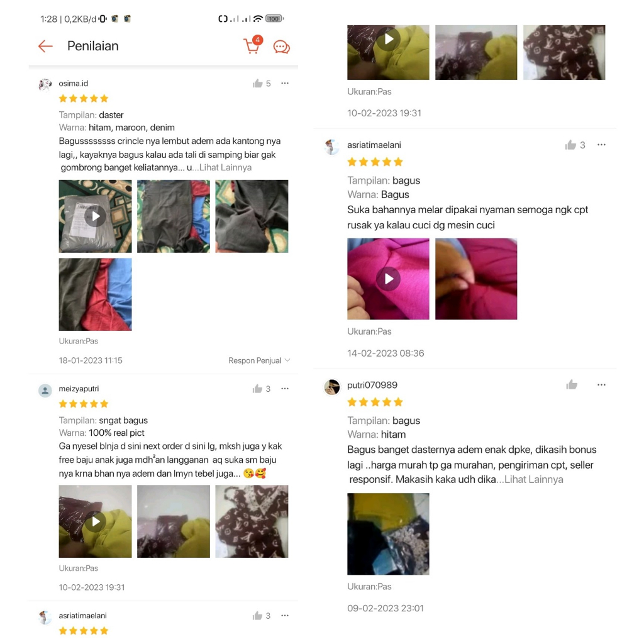Open more options for meizyaputri's review
Screen dimensions: 644x644
(285, 389)
